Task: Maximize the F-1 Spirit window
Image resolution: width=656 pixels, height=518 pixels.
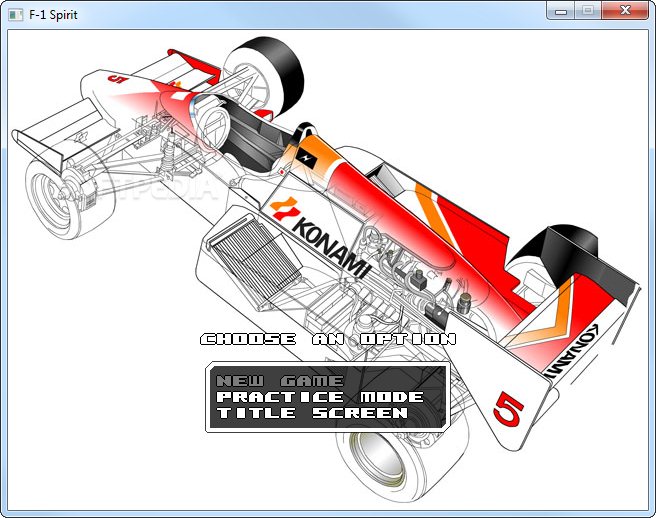Action: pos(588,11)
